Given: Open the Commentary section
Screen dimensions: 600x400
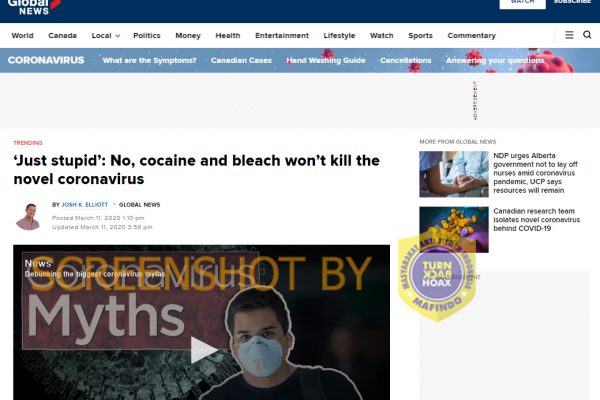Looking at the screenshot, I should point(471,36).
